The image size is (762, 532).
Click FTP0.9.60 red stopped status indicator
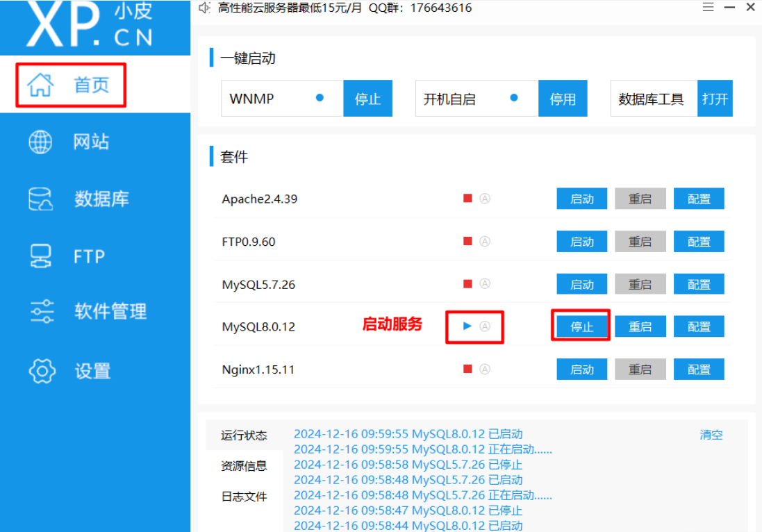point(467,241)
